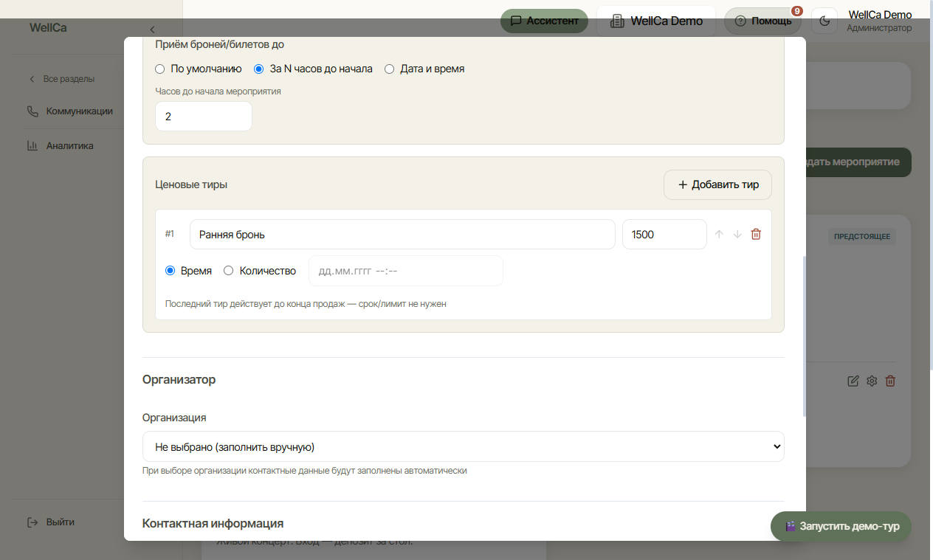Image resolution: width=933 pixels, height=560 pixels.
Task: Delete the Ранняя бронь price tier
Action: click(x=756, y=235)
